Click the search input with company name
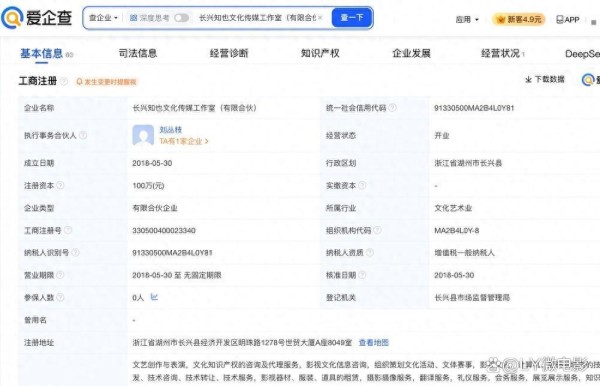600x386 pixels. pos(257,18)
